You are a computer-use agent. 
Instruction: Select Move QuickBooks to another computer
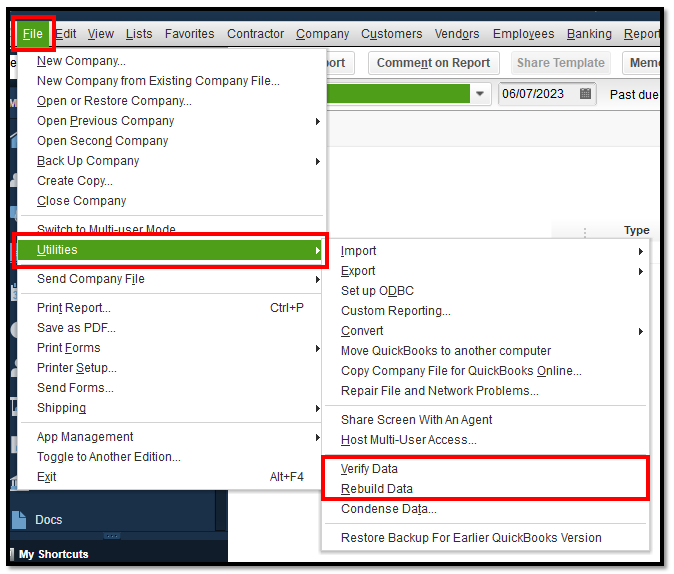(x=486, y=351)
